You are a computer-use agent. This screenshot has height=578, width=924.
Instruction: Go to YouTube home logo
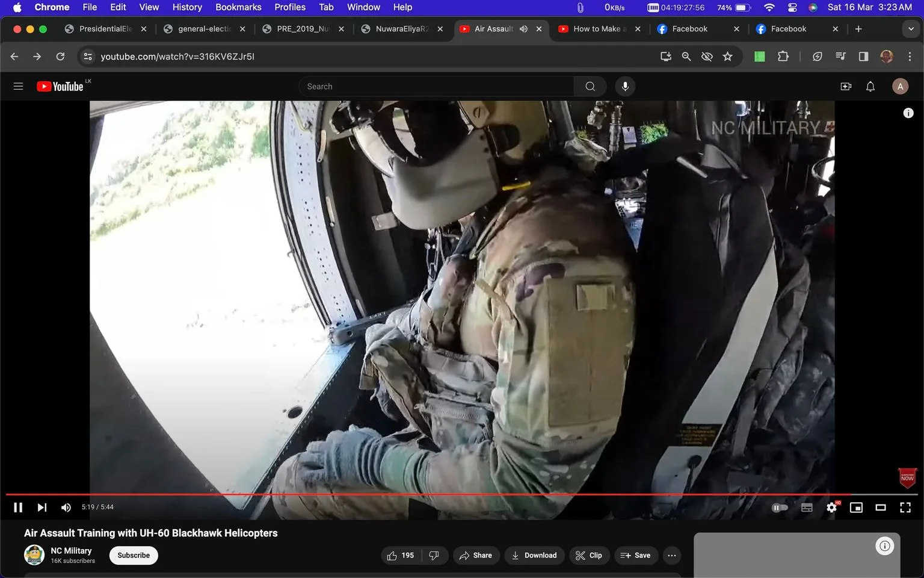pos(60,86)
